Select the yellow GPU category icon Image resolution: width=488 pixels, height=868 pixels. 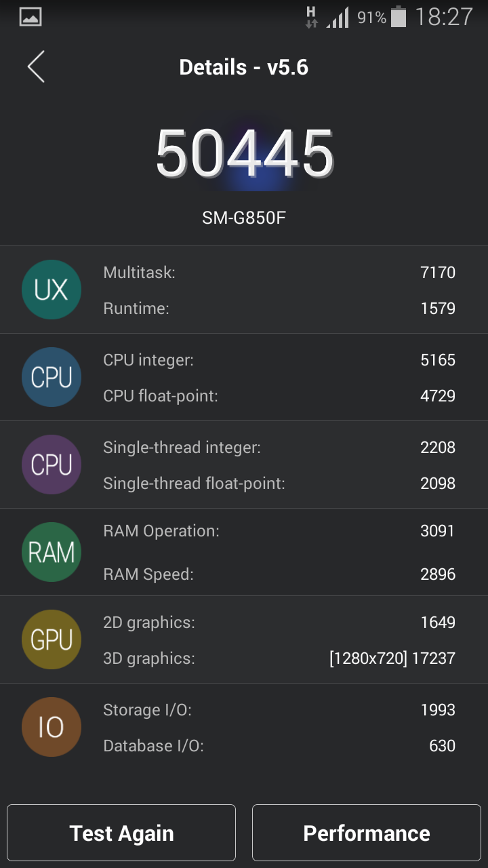(52, 639)
